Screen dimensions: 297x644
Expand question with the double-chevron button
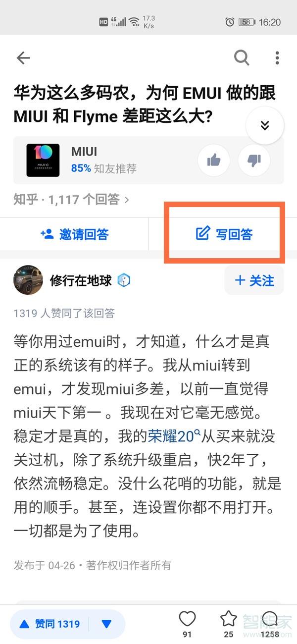coord(265,125)
